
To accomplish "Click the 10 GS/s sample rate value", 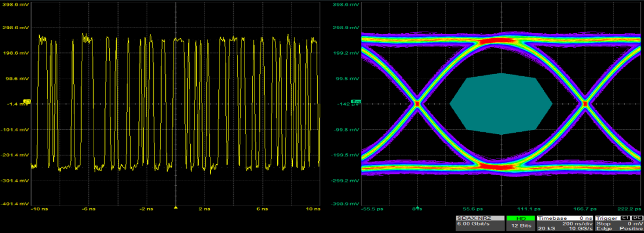I will [x=580, y=228].
